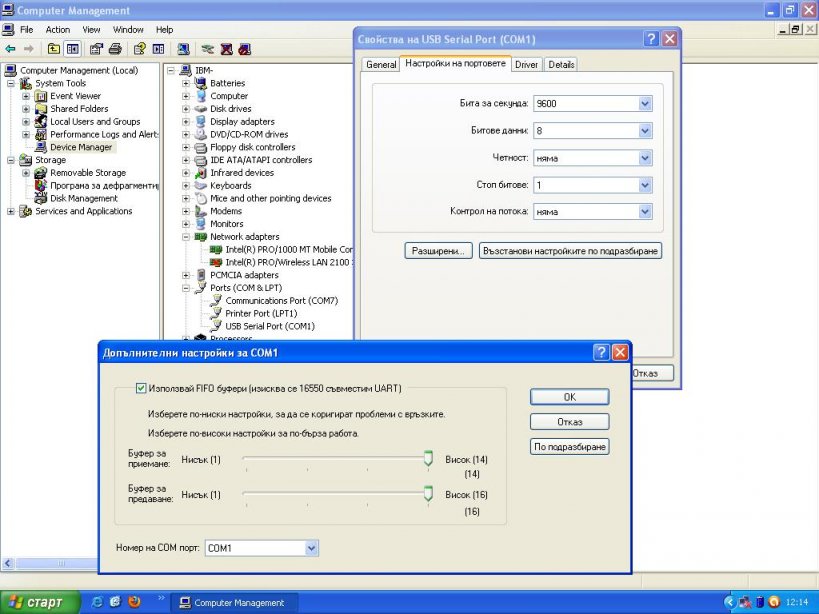Open the COM port number dropdown

point(312,548)
